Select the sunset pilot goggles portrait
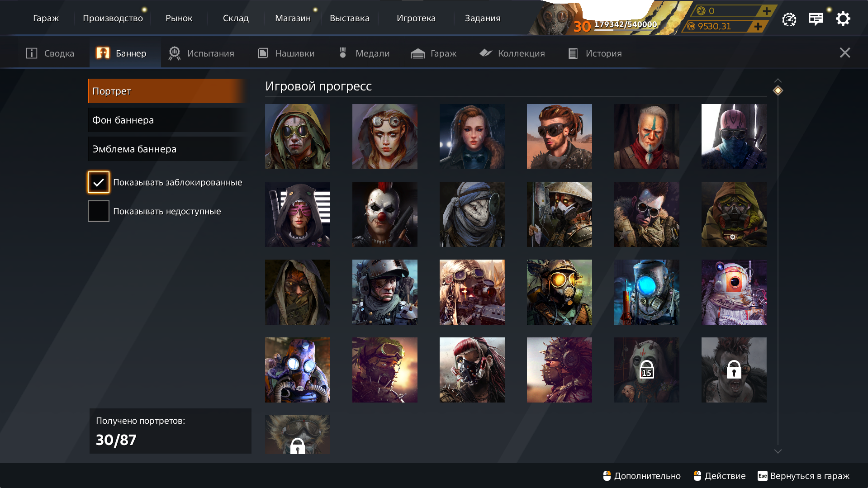This screenshot has width=868, height=488. click(x=385, y=370)
